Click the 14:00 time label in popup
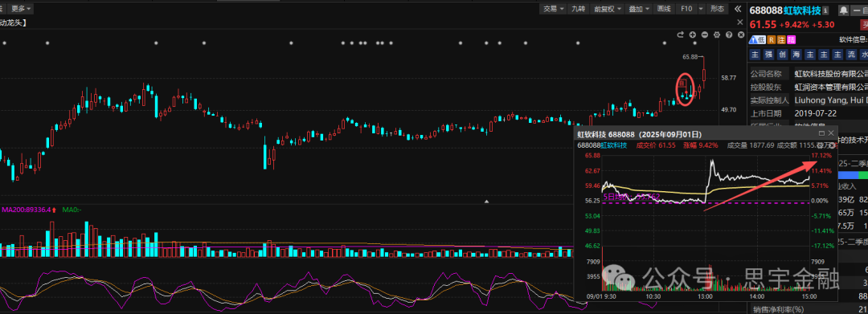The image size is (868, 314). [758, 296]
